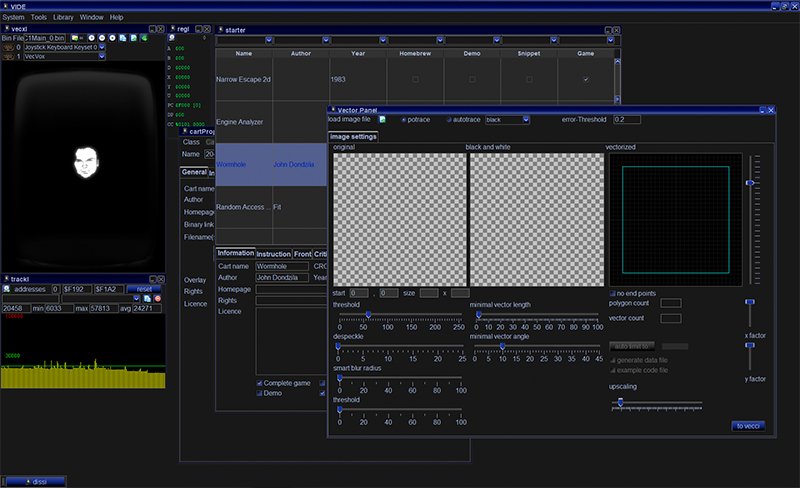Screen dimensions: 800x488
Task: Click the green arrow icon in vecxi toolbar
Action: pyautogui.click(x=144, y=38)
